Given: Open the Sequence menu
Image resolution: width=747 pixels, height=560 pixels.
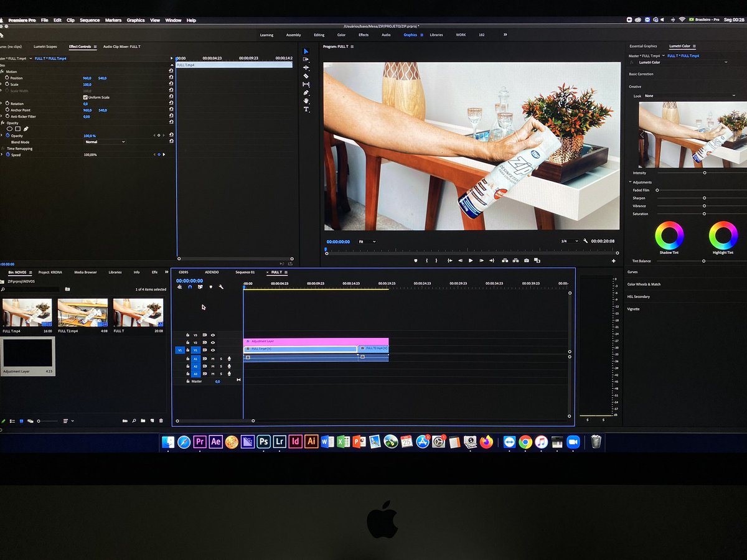Looking at the screenshot, I should pyautogui.click(x=90, y=20).
